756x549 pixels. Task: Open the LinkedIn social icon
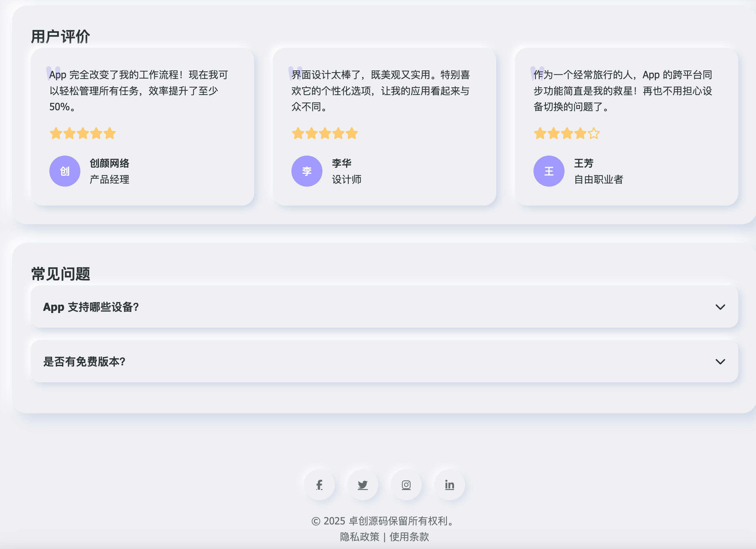click(449, 485)
